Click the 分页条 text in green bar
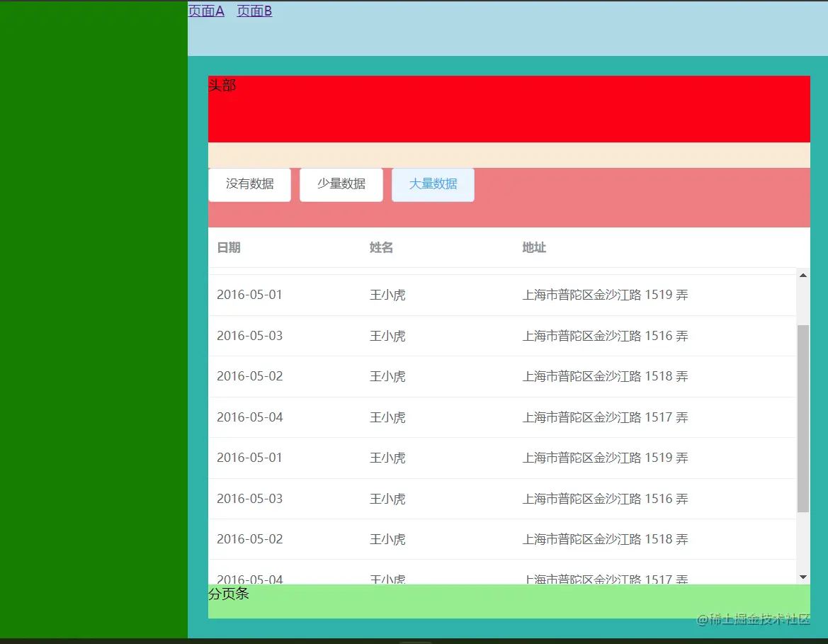This screenshot has width=828, height=644. [228, 593]
